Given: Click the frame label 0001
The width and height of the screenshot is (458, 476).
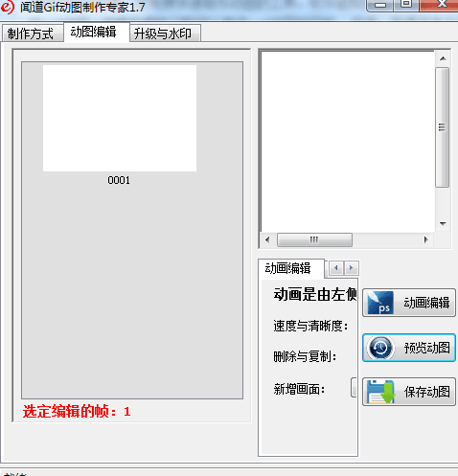Looking at the screenshot, I should tap(119, 180).
